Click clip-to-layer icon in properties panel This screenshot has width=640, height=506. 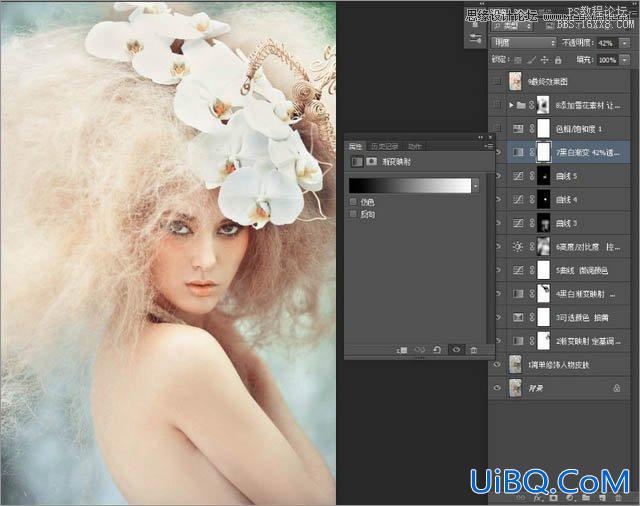402,350
